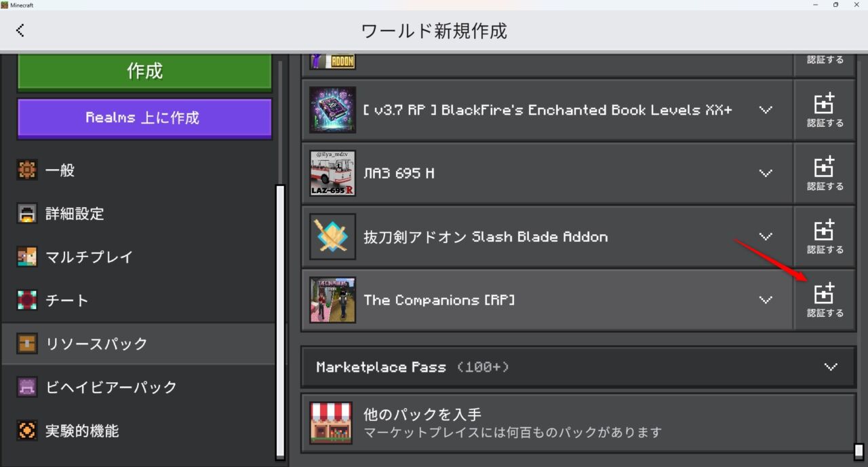Click the purple icon beside ビヘイビアーパック
This screenshot has width=868, height=467.
tap(27, 388)
